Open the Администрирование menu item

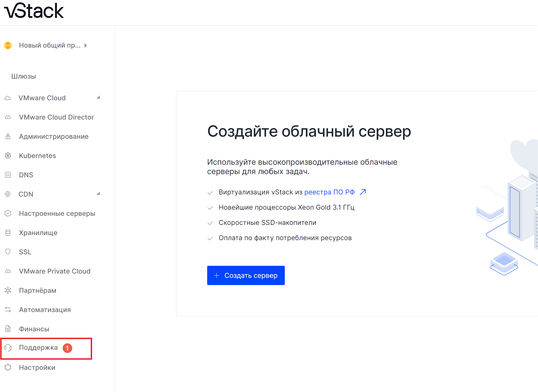pos(54,136)
